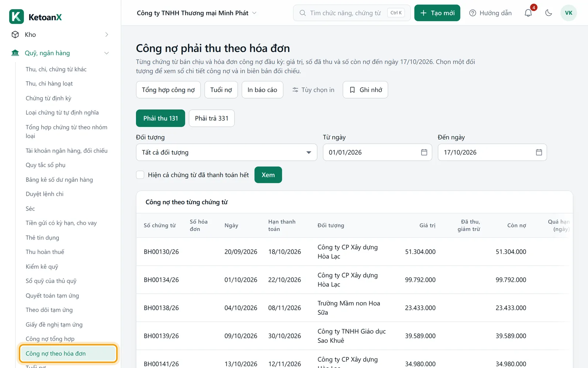Select voucher BH00130/26
The width and height of the screenshot is (588, 368).
161,252
